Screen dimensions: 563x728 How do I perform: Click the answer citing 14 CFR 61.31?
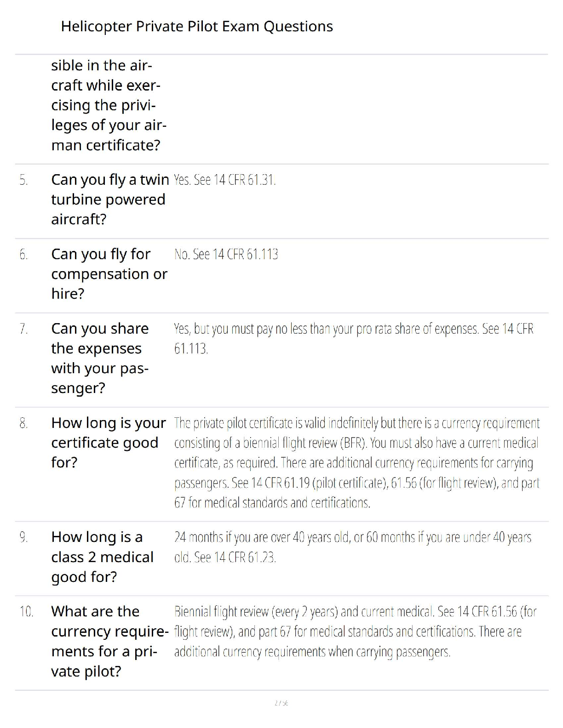pos(225,180)
